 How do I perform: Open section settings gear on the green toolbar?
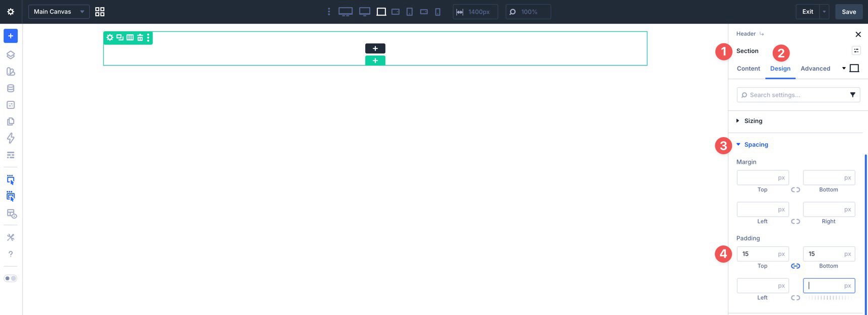(110, 37)
